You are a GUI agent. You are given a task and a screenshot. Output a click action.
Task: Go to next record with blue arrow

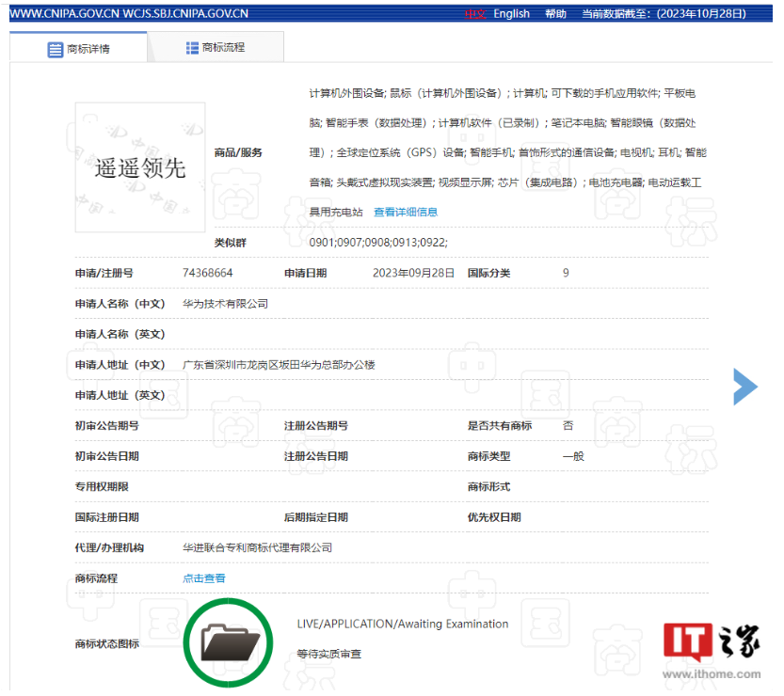(744, 387)
